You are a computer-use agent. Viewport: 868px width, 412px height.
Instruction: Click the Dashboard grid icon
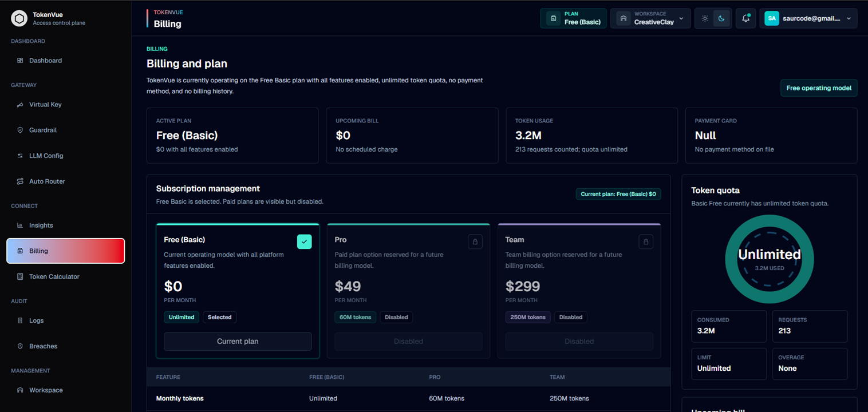[x=20, y=61]
